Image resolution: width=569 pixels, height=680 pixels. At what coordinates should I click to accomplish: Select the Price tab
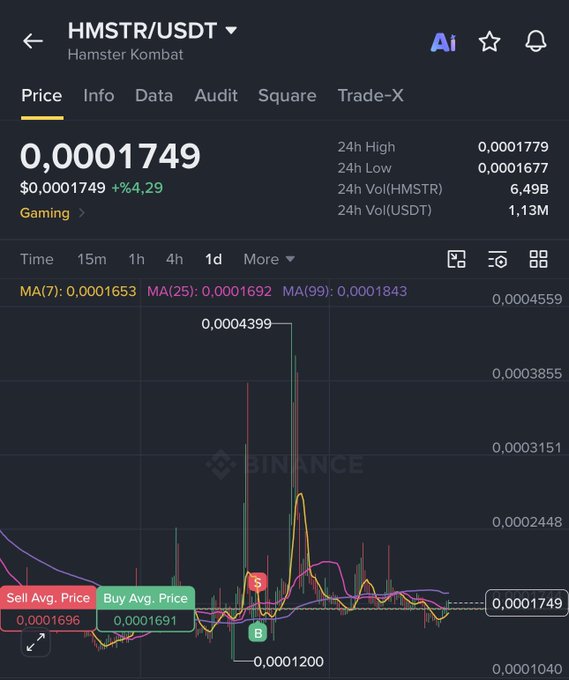pyautogui.click(x=42, y=95)
